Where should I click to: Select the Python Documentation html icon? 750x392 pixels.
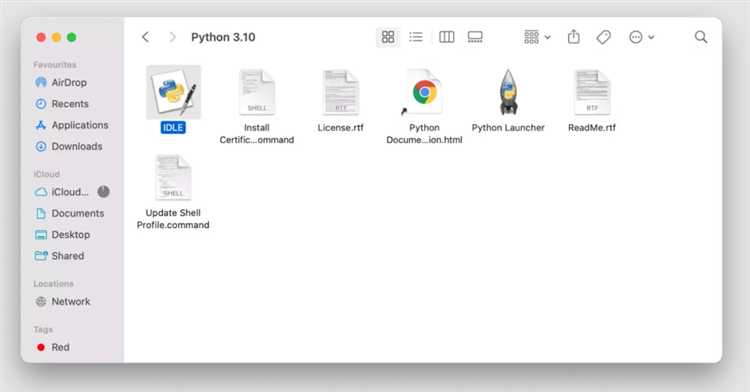424,92
